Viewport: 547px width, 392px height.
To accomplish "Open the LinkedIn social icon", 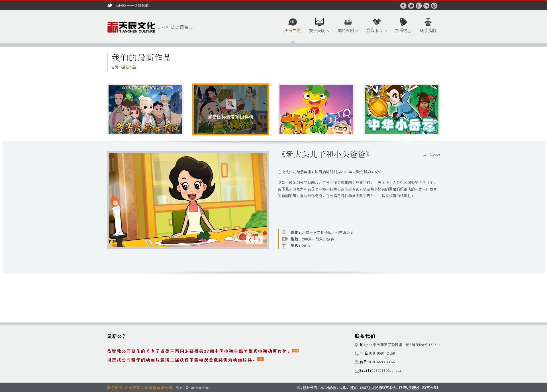I will click(426, 6).
